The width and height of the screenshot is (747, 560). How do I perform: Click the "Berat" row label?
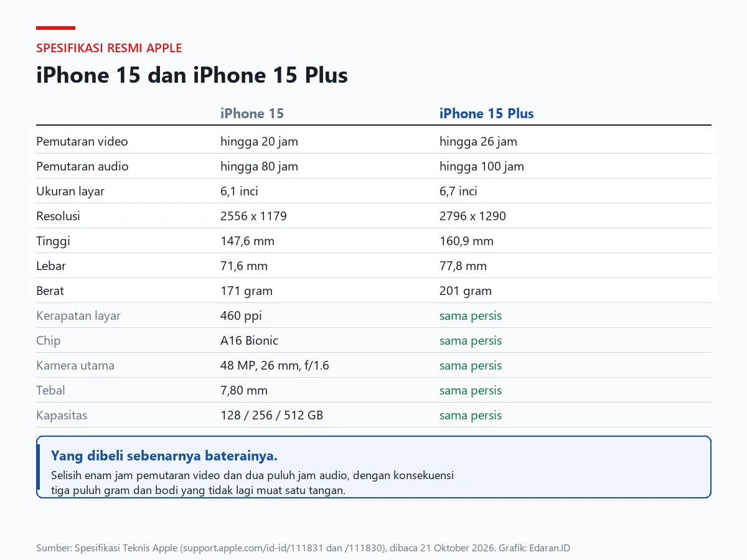pos(50,291)
